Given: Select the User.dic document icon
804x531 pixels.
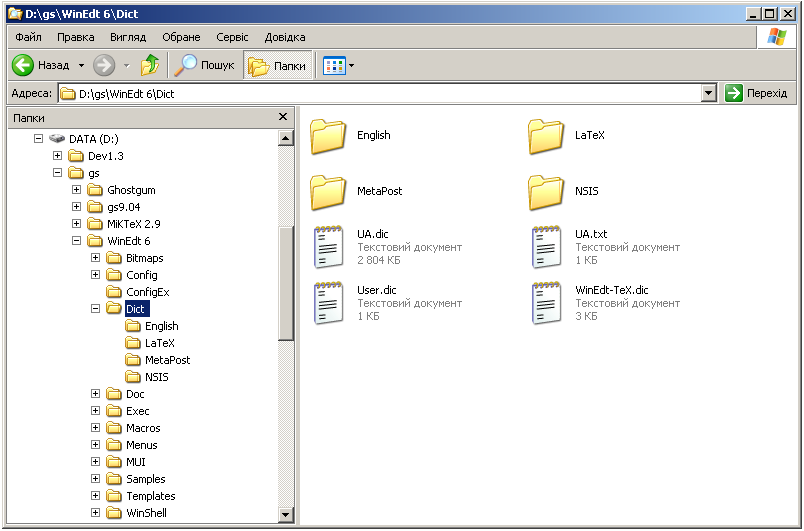Looking at the screenshot, I should (328, 303).
